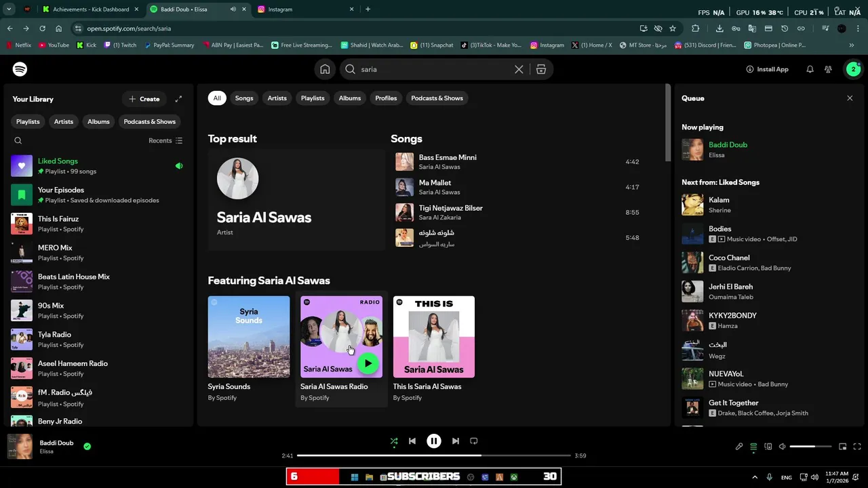868x488 pixels.
Task: Go to Home using house icon
Action: tap(325, 69)
